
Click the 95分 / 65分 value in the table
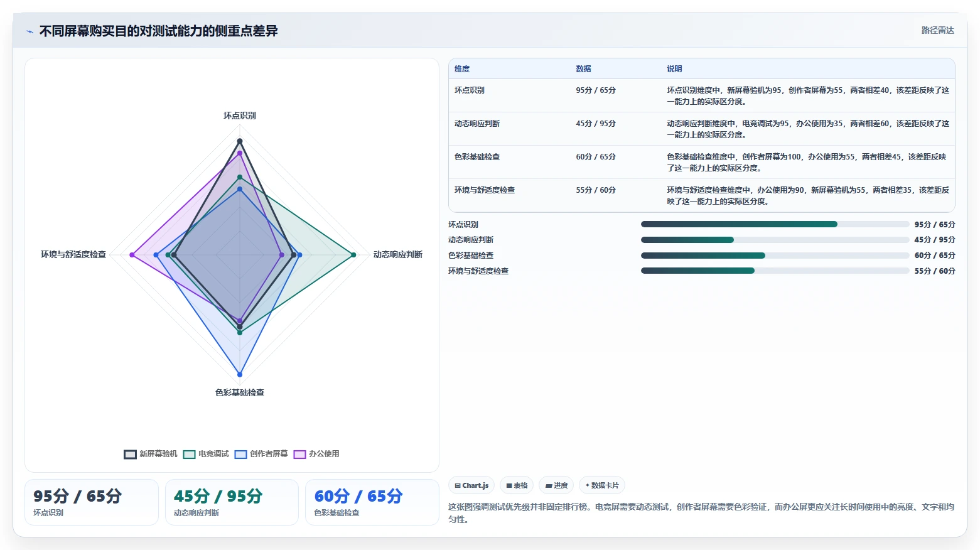pyautogui.click(x=596, y=90)
